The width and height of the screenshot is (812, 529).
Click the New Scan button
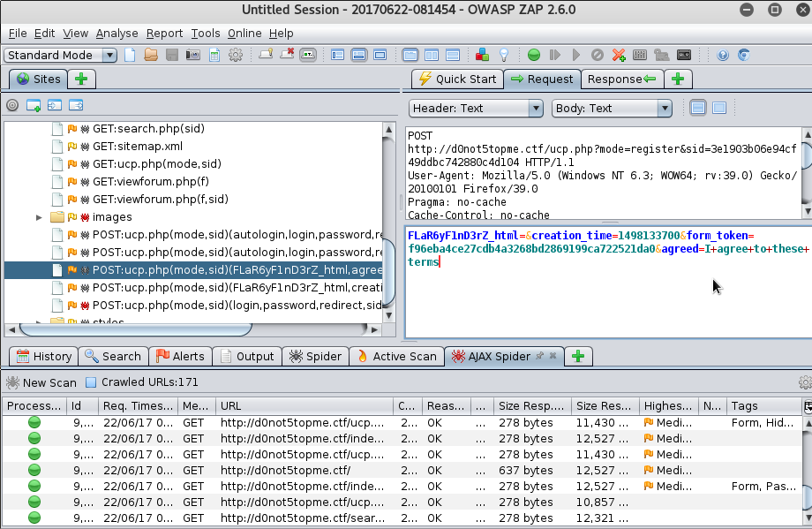pyautogui.click(x=41, y=382)
